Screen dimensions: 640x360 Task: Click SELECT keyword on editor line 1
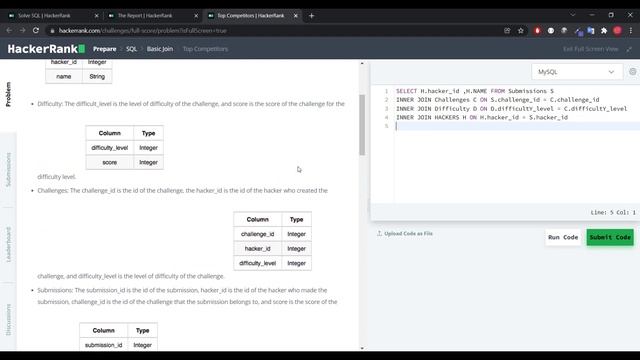406,91
